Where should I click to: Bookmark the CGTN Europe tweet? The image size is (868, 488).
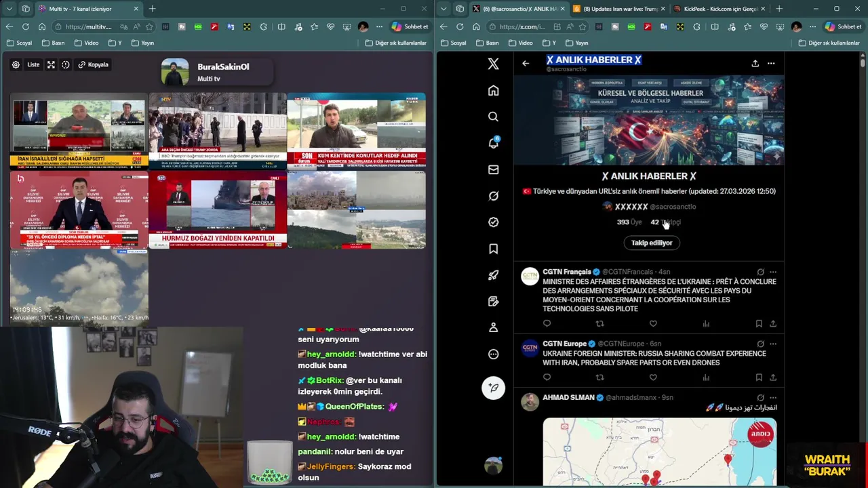click(759, 378)
